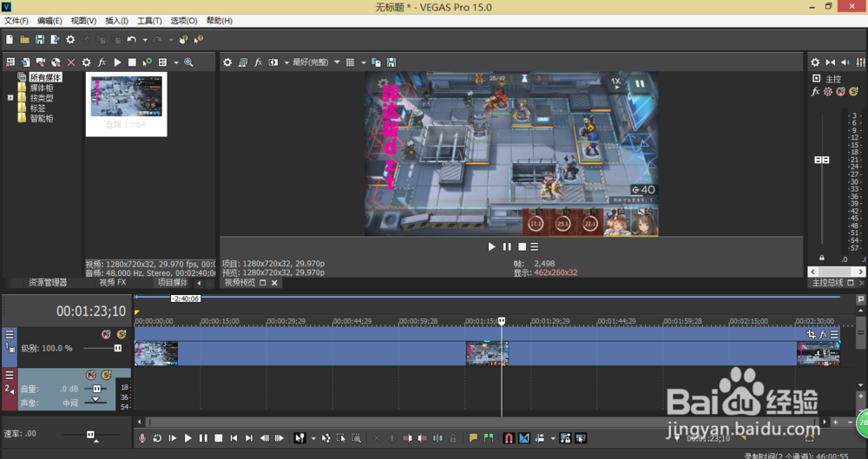Image resolution: width=868 pixels, height=459 pixels.
Task: Mute audio track 2
Action: pyautogui.click(x=91, y=375)
